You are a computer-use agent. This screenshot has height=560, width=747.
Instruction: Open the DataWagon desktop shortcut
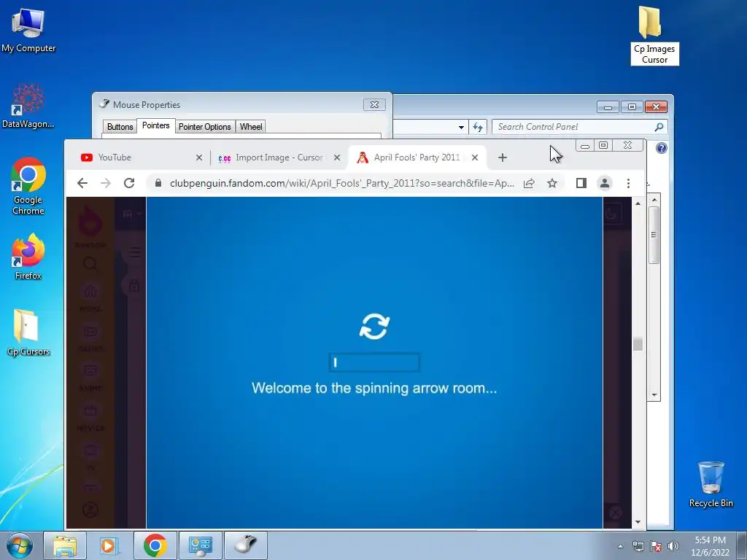pos(28,106)
